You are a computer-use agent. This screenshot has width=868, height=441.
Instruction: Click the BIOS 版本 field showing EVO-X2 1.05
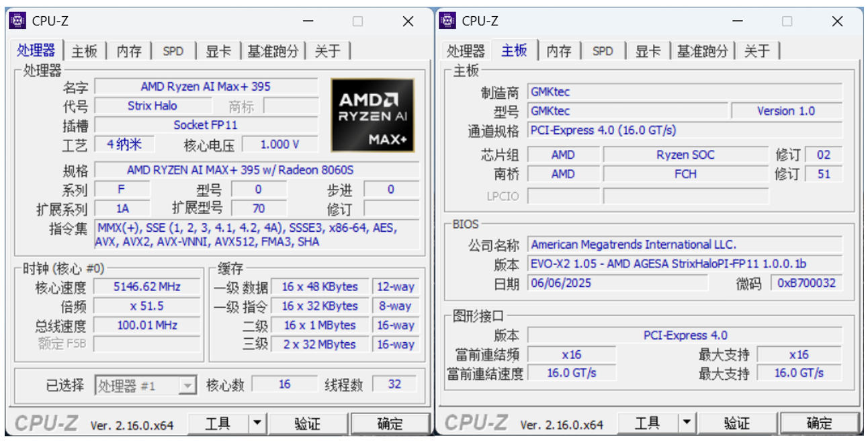tap(685, 264)
